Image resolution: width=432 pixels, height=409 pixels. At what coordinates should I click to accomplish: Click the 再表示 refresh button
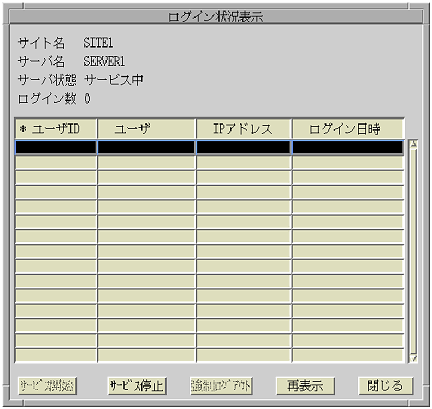(305, 386)
